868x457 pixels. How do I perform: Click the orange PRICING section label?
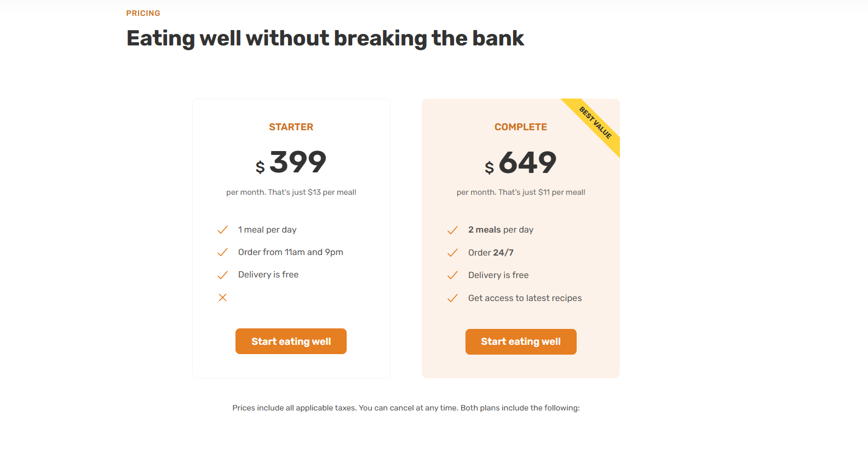point(143,13)
